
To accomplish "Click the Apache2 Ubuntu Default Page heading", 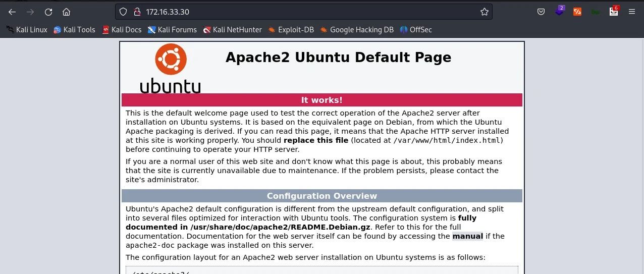I will point(338,57).
